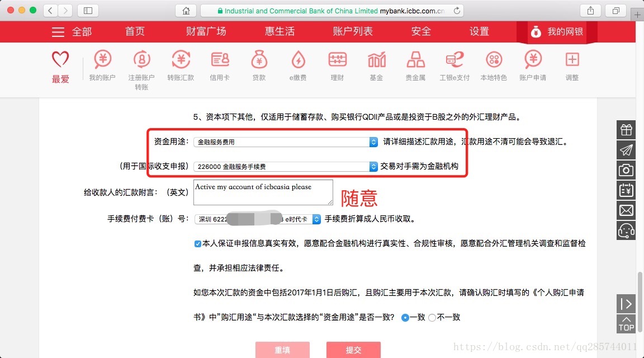The height and width of the screenshot is (358, 644).
Task: Click the Safari share icon
Action: pos(590,11)
